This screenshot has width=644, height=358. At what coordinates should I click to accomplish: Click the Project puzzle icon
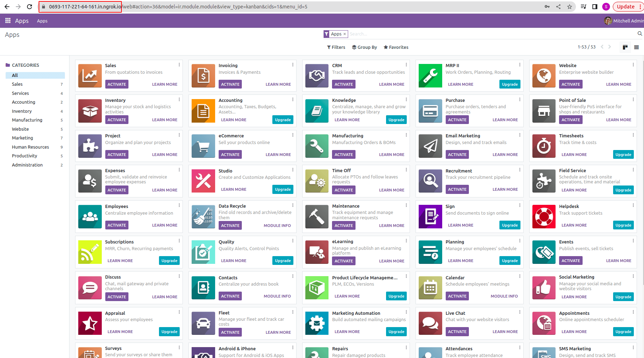90,146
